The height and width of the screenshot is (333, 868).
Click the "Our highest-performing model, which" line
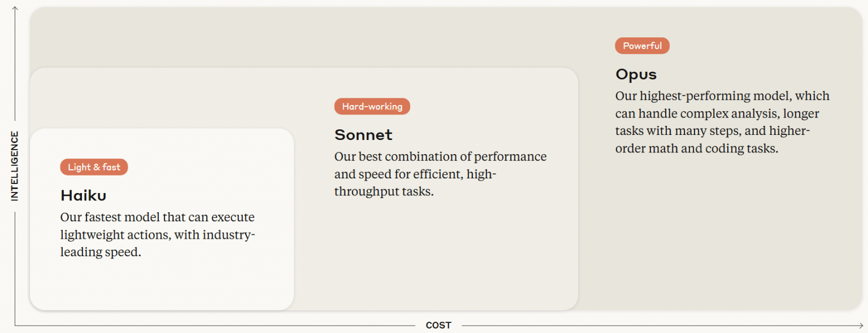point(722,96)
